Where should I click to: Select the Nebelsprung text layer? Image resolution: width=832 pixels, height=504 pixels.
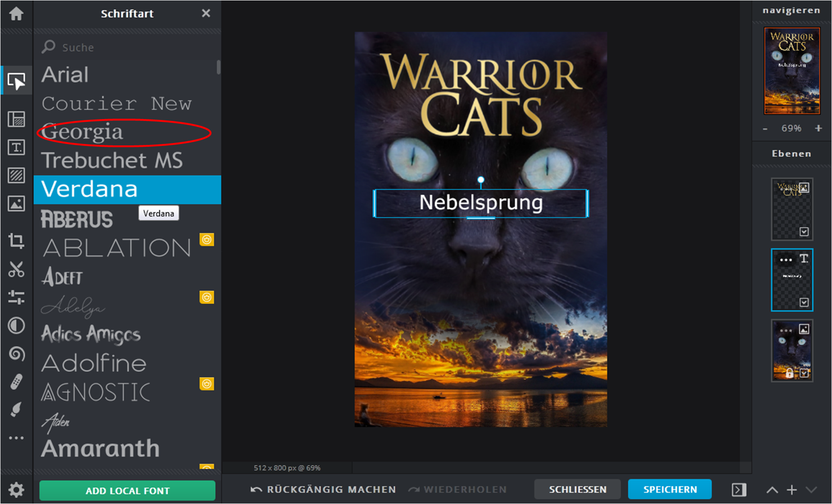click(792, 280)
